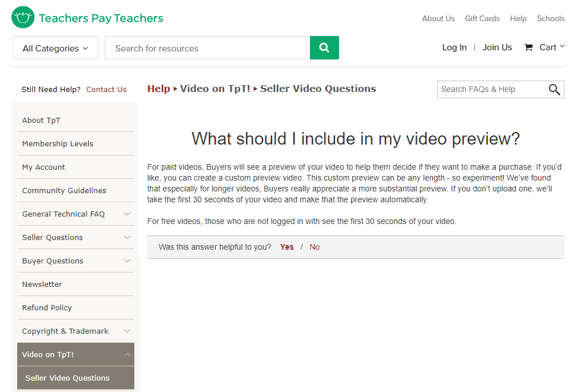Click the magnifier icon in FAQ search box
This screenshot has height=392, width=585.
coord(554,90)
